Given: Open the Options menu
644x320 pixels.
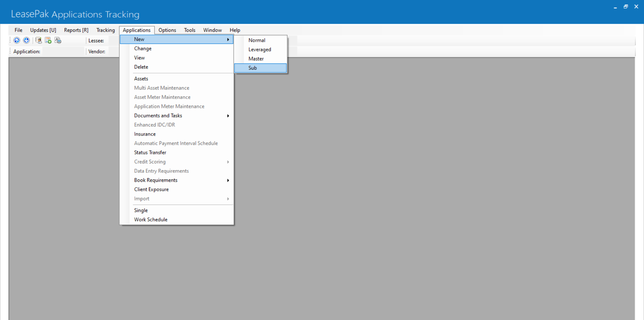Looking at the screenshot, I should click(x=167, y=30).
